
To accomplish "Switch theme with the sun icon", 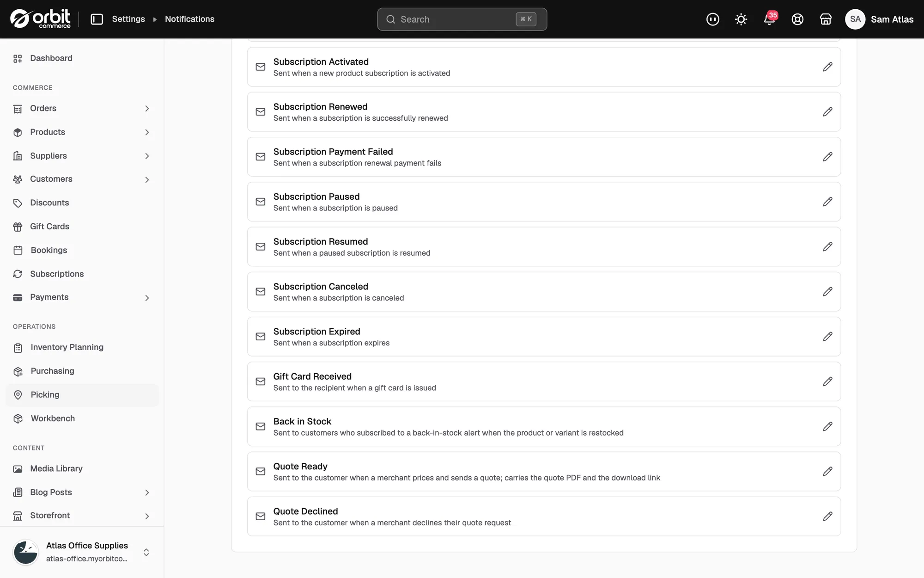I will 741,19.
